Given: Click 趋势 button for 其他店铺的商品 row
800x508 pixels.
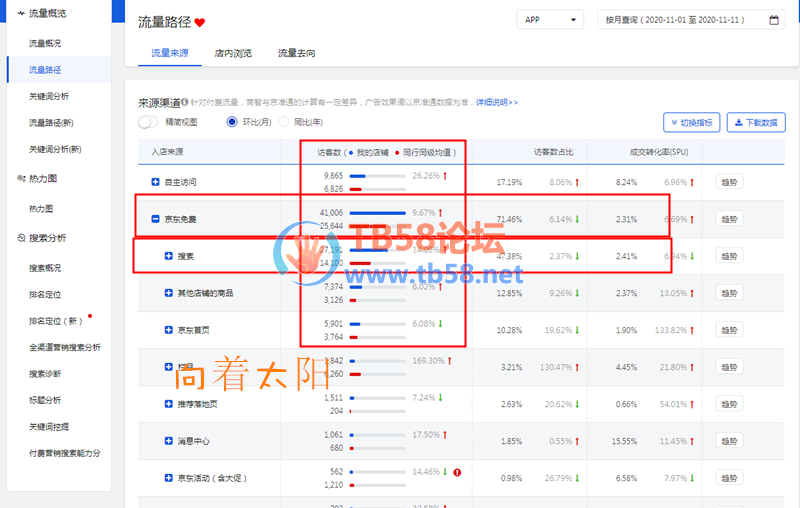Looking at the screenshot, I should (x=729, y=293).
